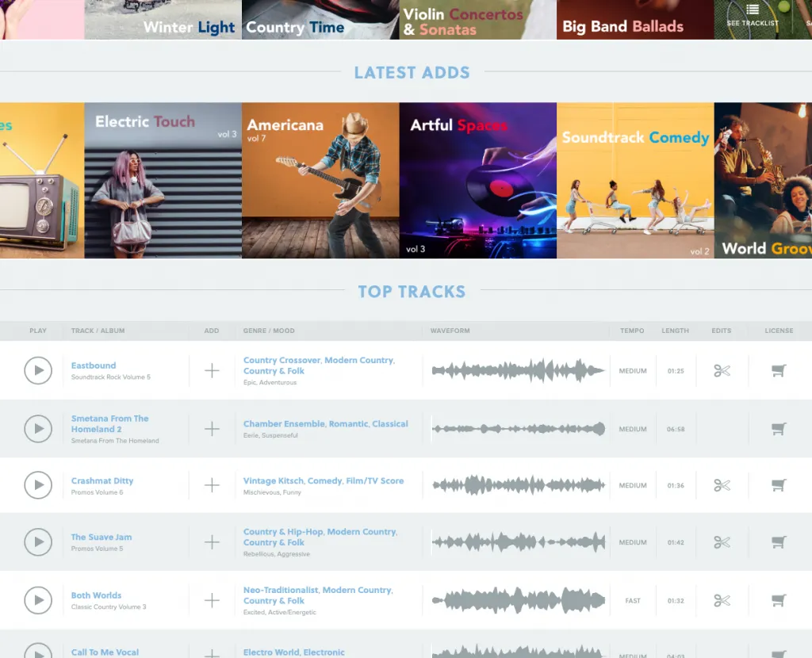812x658 pixels.
Task: Open the Electric Touch vol 3 album cover
Action: (163, 180)
